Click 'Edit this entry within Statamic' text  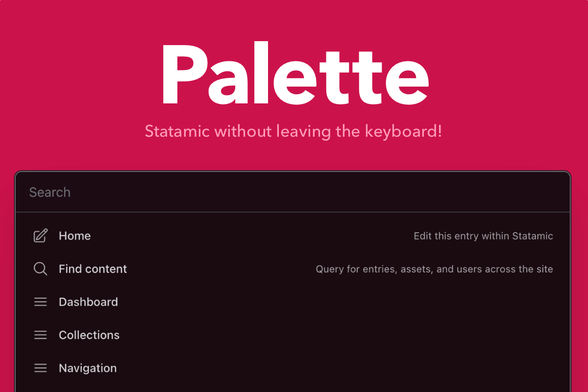click(x=483, y=236)
